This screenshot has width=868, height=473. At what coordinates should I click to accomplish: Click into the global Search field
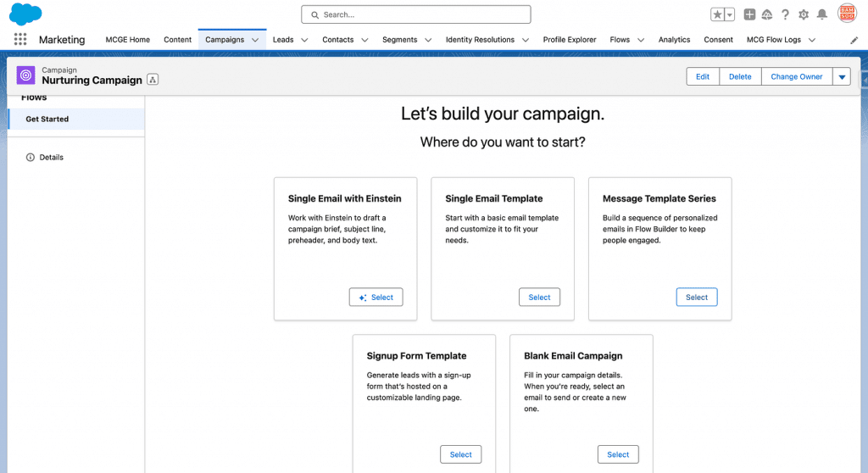415,14
